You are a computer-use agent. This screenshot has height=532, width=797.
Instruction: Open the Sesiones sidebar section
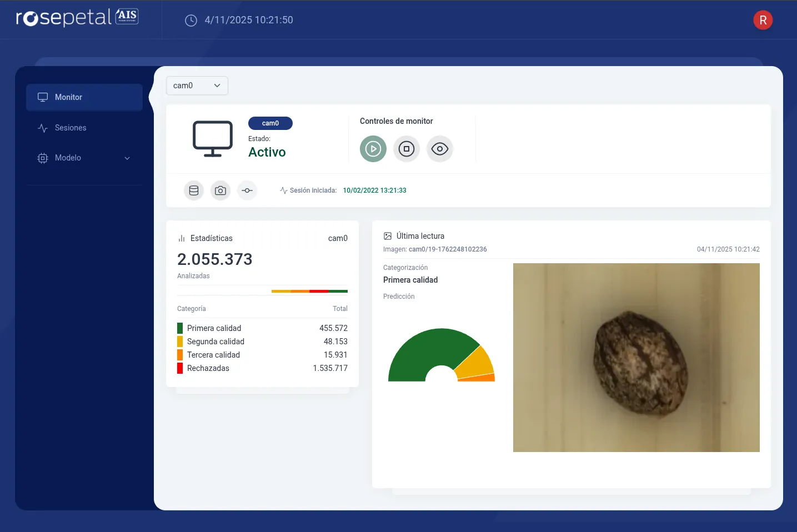point(71,128)
